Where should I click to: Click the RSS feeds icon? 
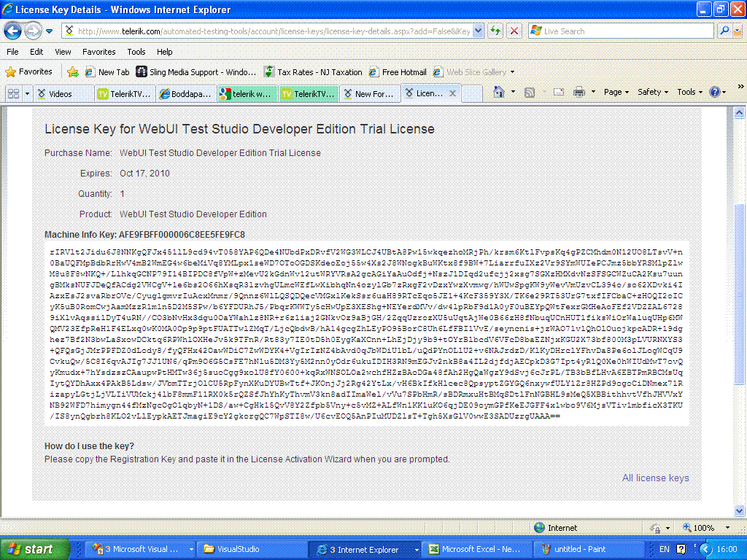click(x=530, y=93)
